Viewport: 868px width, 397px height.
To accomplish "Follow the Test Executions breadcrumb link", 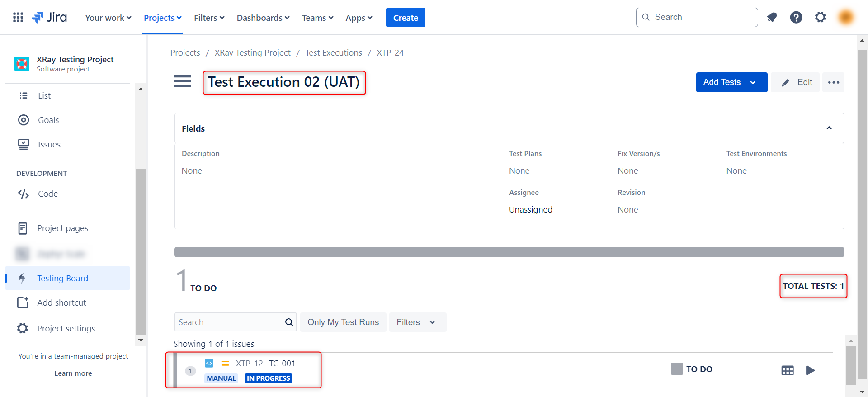I will point(333,53).
